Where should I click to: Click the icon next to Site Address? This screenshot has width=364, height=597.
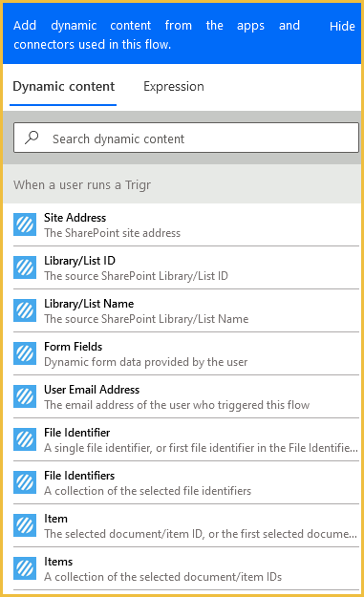(25, 224)
